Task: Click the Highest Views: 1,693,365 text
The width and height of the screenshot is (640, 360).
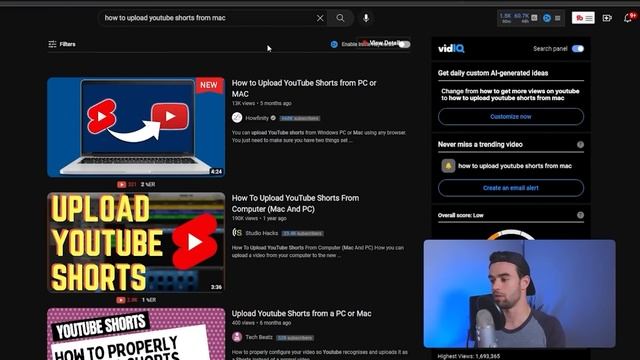Action: pos(469,356)
